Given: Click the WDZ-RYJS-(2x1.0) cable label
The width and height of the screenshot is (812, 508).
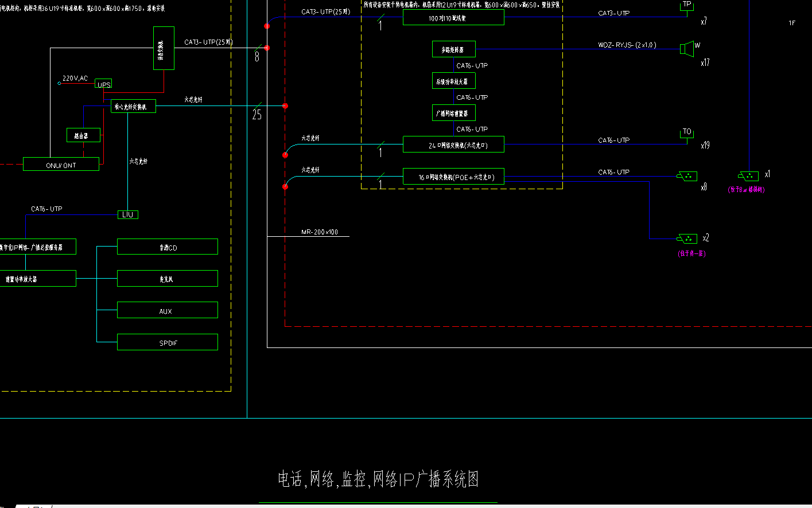Looking at the screenshot, I should [627, 45].
